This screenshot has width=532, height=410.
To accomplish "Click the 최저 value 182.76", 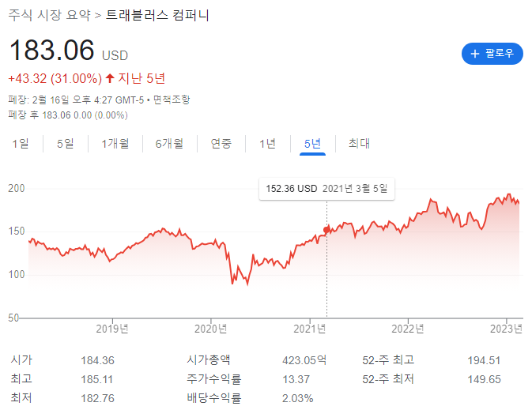I will 98,398.
